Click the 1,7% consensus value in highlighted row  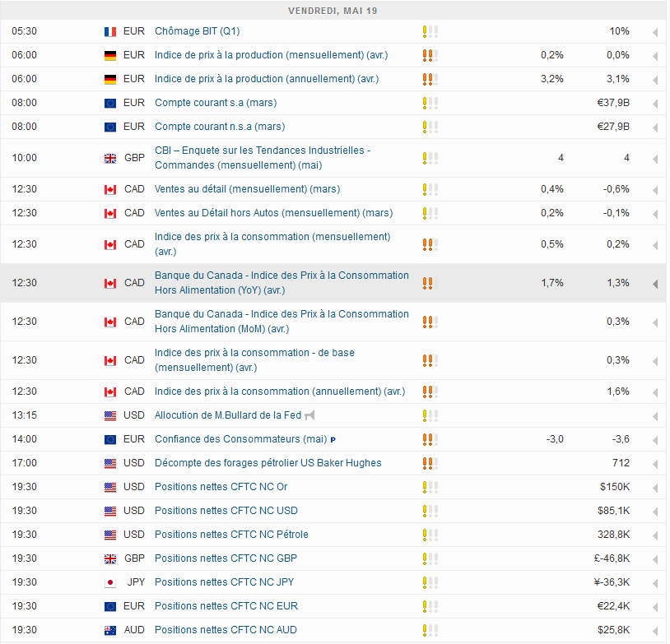click(552, 283)
